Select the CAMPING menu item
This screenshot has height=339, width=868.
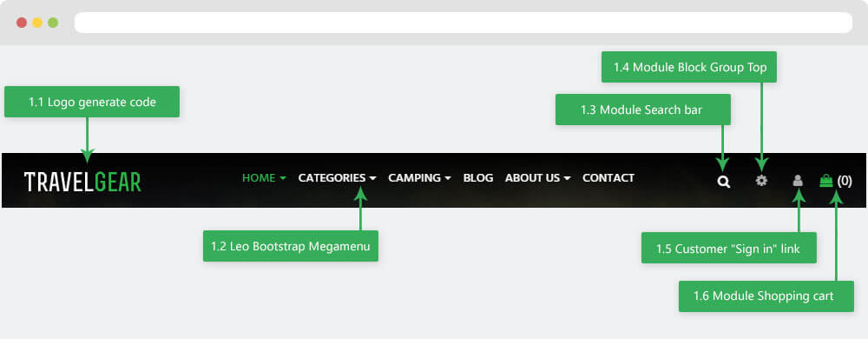pos(415,178)
